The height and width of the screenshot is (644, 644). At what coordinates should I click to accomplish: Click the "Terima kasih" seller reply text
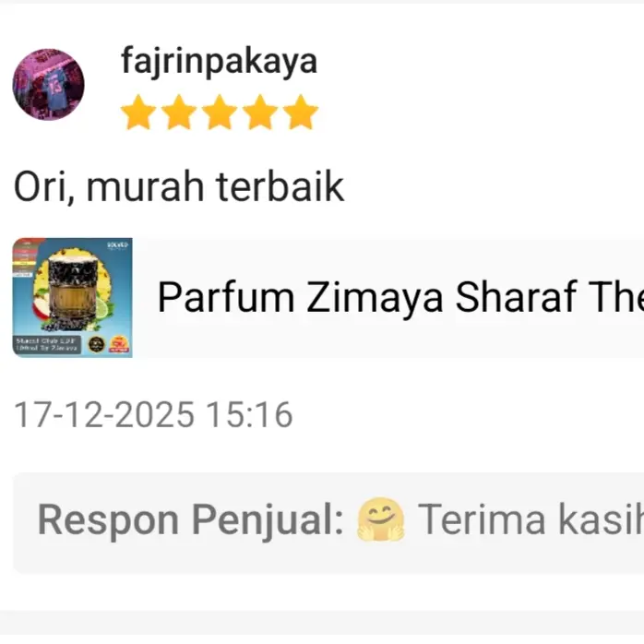[x=531, y=520]
